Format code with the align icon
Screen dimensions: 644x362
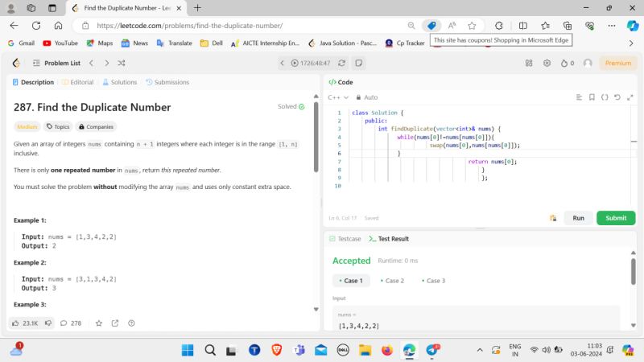pos(579,97)
